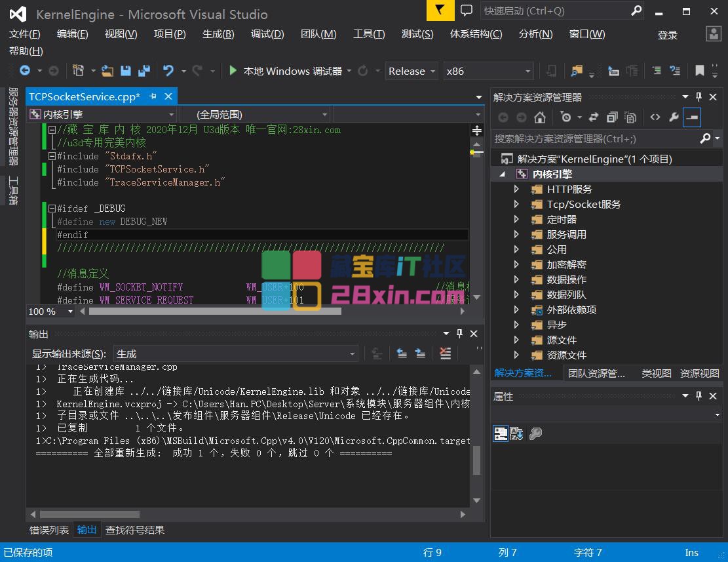Open the feedback speech bubble icon
Image resolution: width=728 pixels, height=562 pixels.
pos(466,10)
